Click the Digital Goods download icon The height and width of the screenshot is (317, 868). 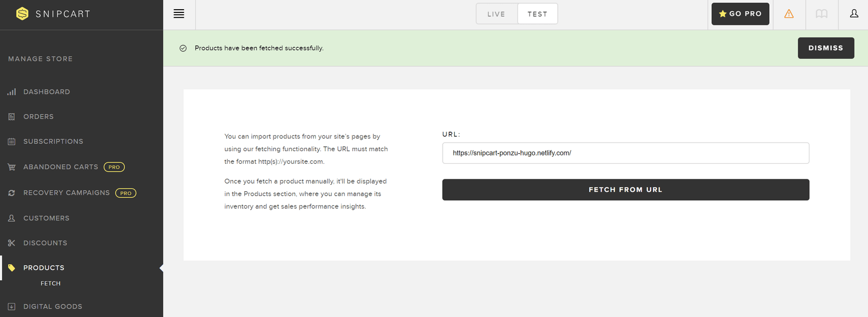point(11,307)
